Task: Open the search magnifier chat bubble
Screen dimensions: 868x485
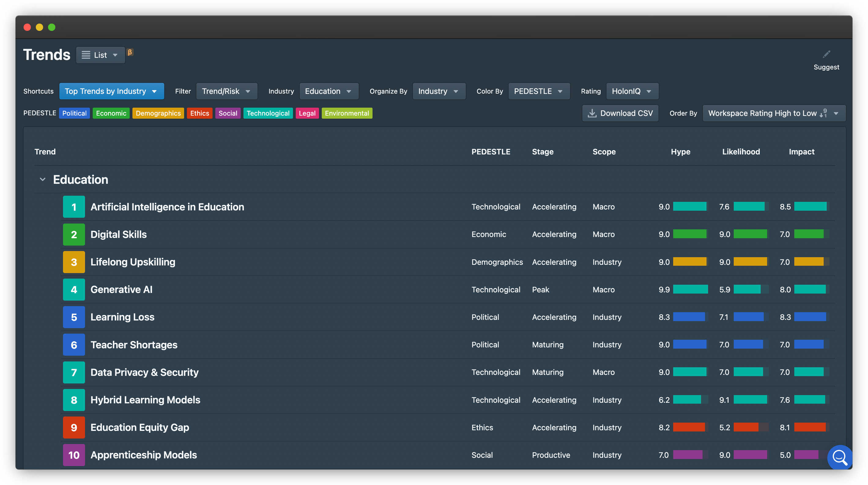Action: 839,457
